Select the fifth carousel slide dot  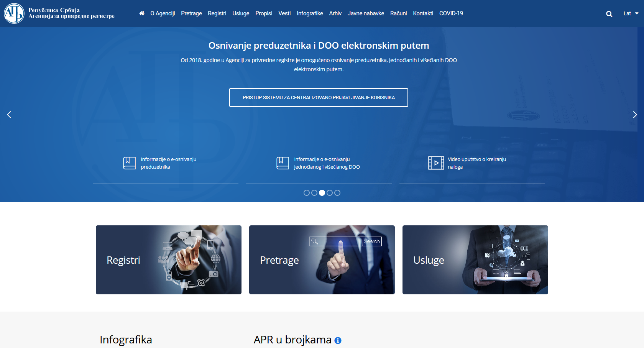[337, 193]
